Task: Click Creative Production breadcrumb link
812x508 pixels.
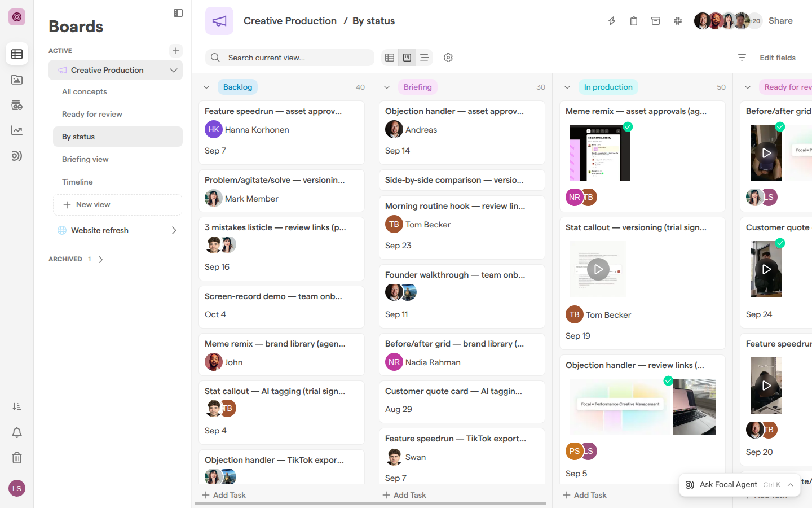Action: (x=290, y=21)
